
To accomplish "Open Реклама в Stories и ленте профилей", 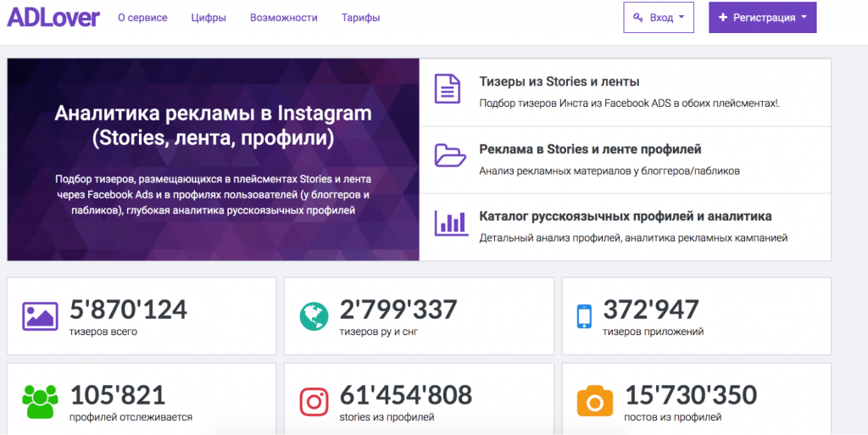I will coord(590,149).
